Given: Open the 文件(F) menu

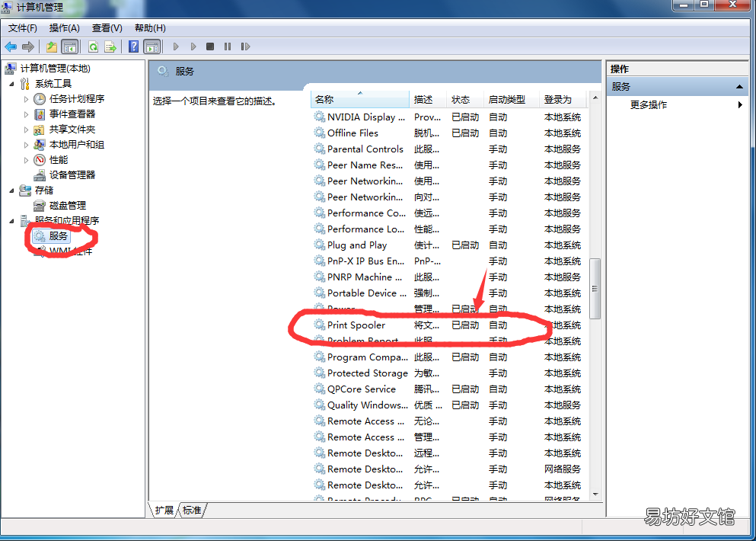Looking at the screenshot, I should tap(23, 28).
